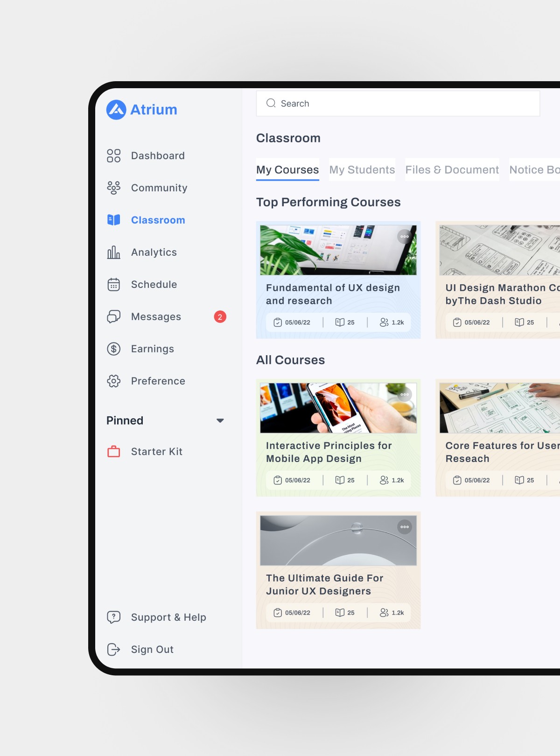Click date icon on UI Design Marathon card

click(x=457, y=322)
